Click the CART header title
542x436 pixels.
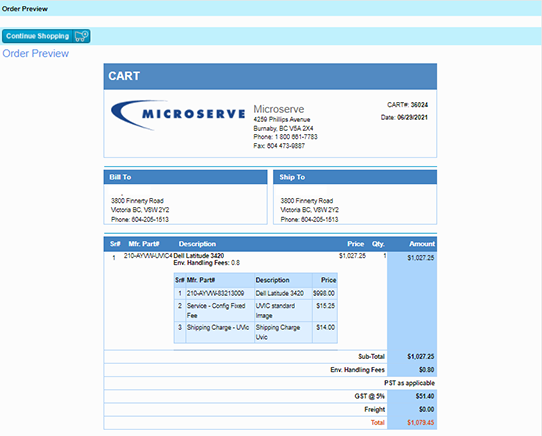point(124,76)
